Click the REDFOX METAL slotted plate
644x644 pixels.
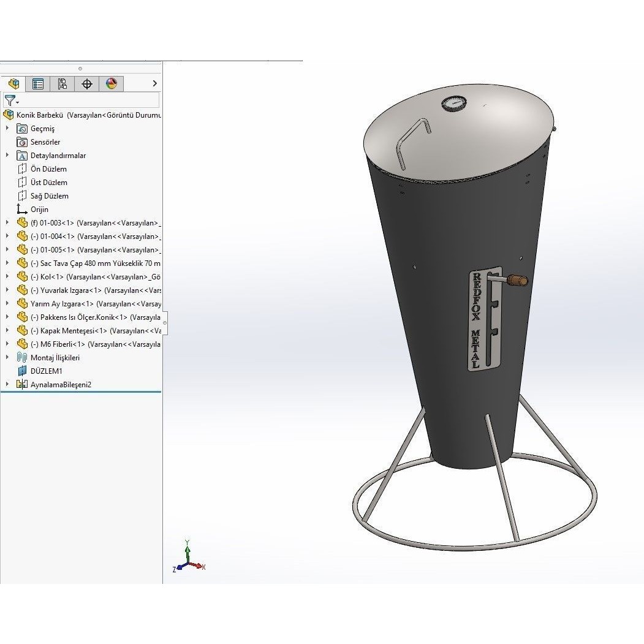[485, 319]
